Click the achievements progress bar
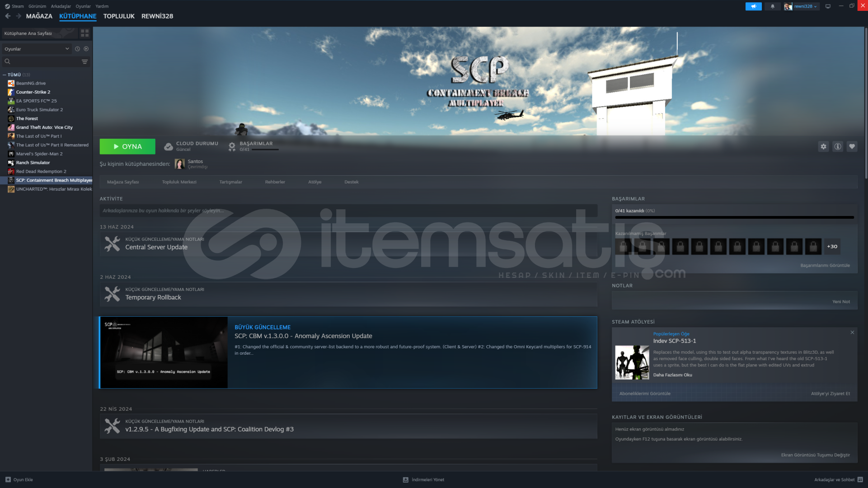This screenshot has height=488, width=868. [734, 217]
